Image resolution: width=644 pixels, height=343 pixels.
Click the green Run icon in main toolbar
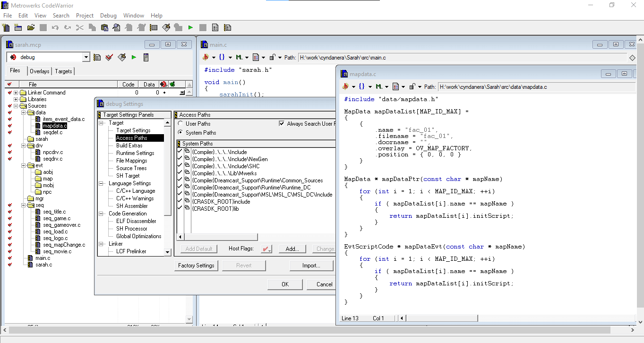pyautogui.click(x=190, y=28)
